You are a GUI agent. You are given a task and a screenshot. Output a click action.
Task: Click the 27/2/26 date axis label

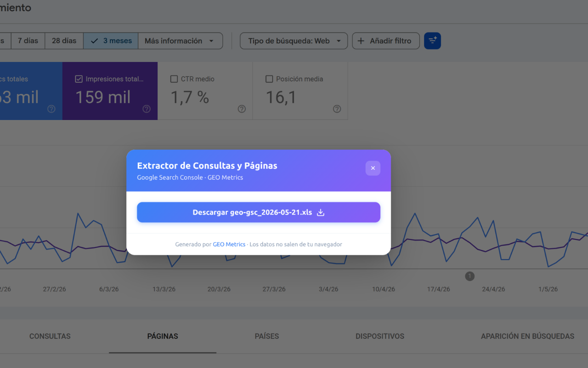point(54,289)
